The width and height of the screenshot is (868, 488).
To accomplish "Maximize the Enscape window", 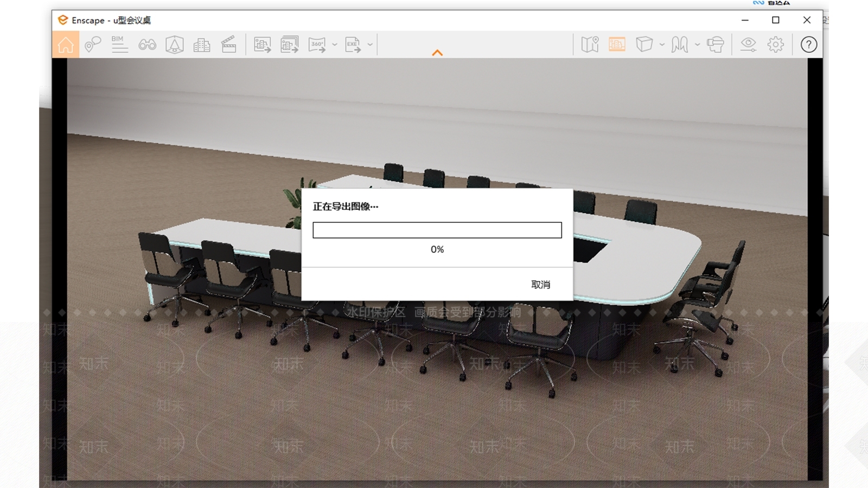I will tap(776, 20).
